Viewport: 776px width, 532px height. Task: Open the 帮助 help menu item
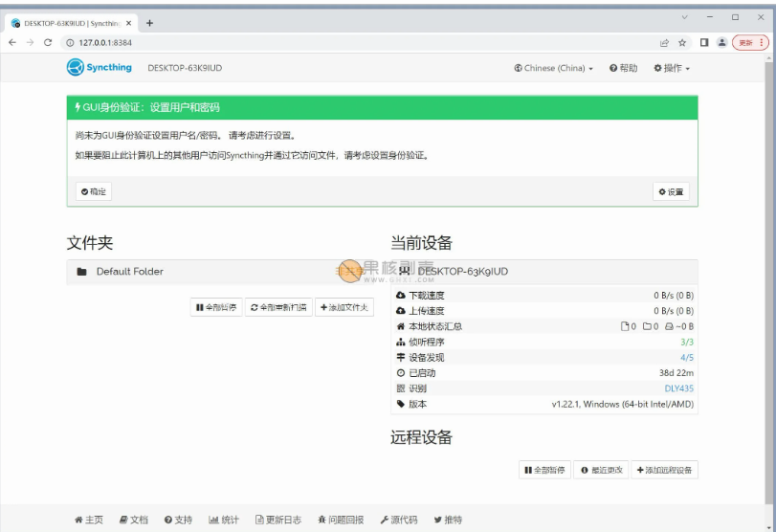[624, 68]
